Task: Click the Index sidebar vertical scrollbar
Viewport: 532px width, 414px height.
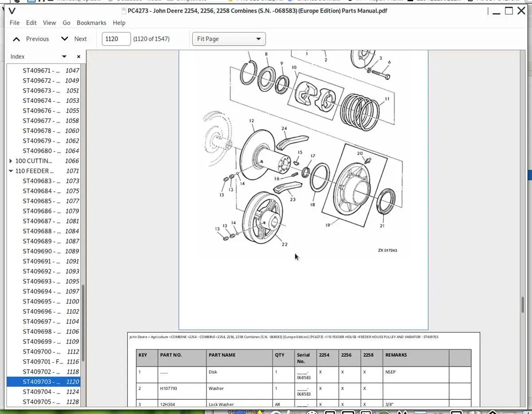Action: (x=83, y=324)
